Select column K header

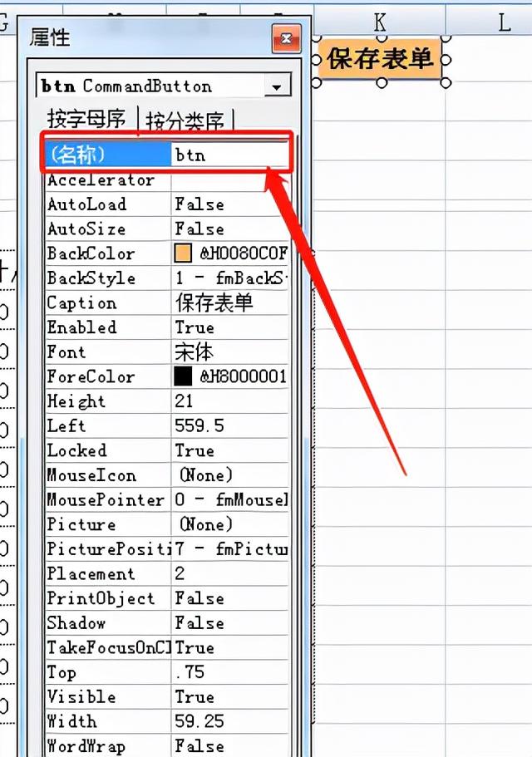pos(379,22)
